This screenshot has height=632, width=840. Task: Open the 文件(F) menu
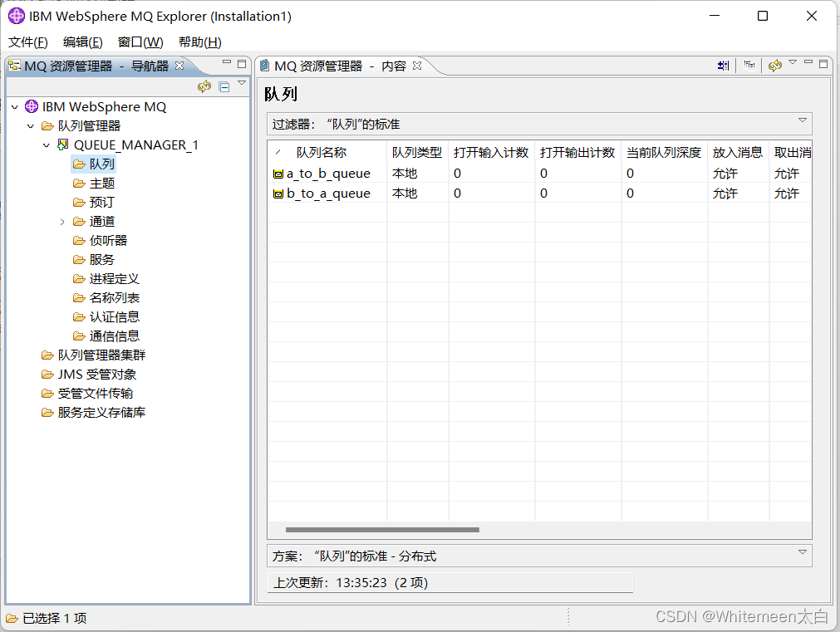(x=28, y=42)
